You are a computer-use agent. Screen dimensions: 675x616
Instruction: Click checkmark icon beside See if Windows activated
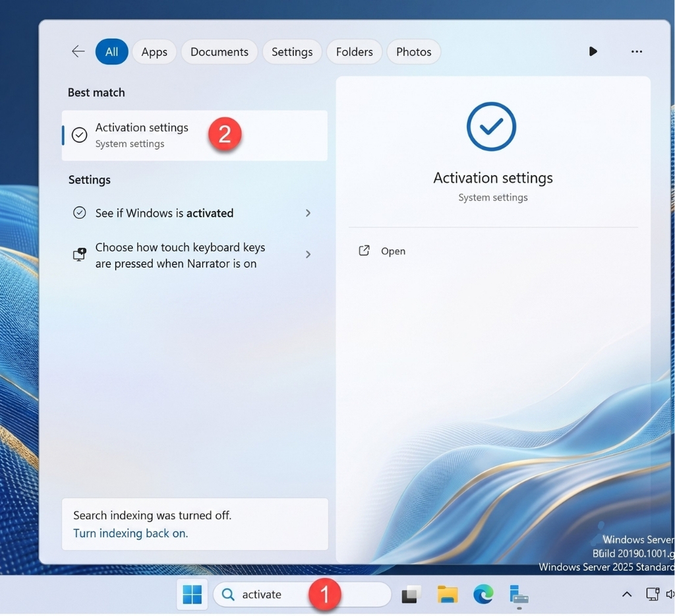tap(79, 212)
